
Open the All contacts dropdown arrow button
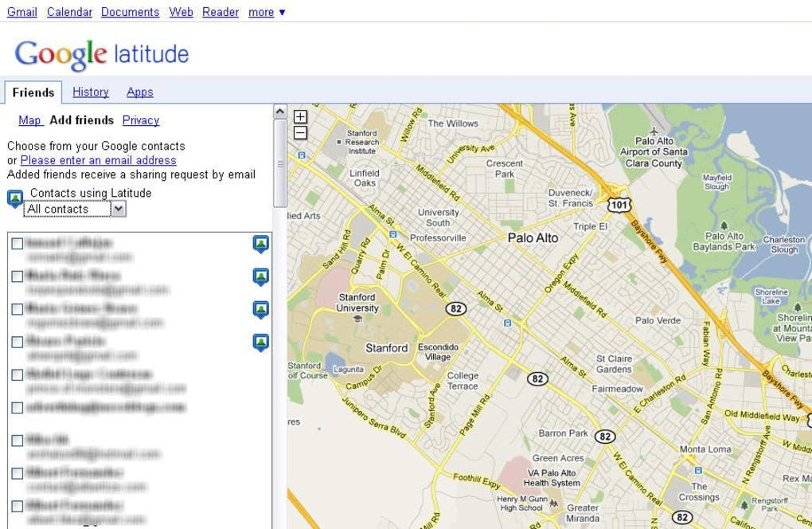tap(116, 209)
